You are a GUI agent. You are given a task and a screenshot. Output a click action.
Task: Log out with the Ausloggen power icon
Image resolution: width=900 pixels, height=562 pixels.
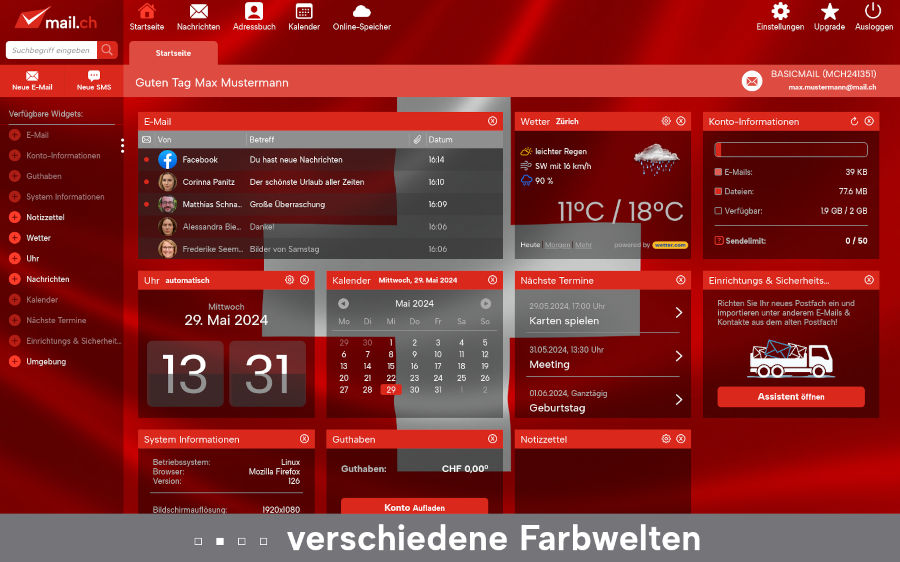873,12
